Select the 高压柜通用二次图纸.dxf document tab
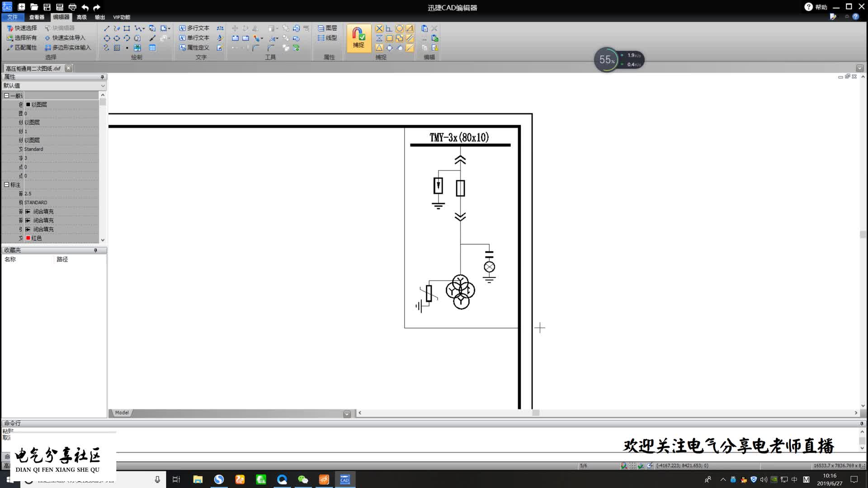This screenshot has width=868, height=488. pos(33,68)
